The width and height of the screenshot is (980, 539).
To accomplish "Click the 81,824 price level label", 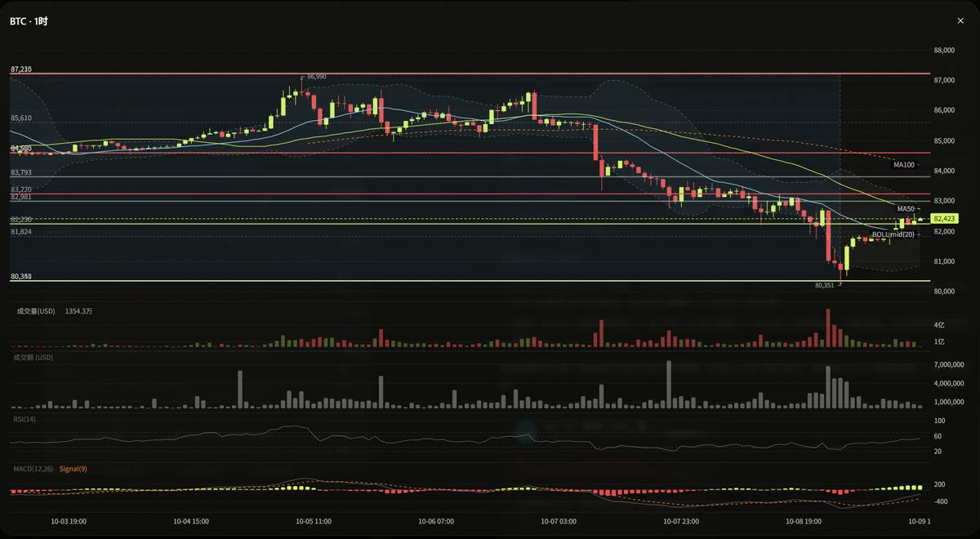I will coord(21,232).
